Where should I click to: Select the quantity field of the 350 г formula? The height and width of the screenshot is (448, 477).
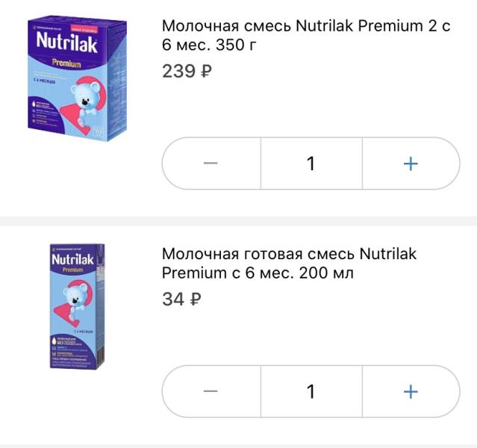[x=311, y=164]
